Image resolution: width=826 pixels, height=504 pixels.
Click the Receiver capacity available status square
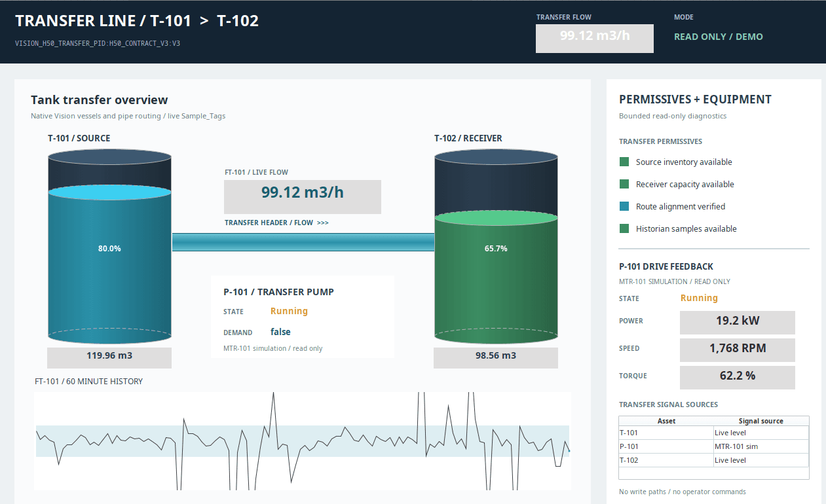click(624, 184)
